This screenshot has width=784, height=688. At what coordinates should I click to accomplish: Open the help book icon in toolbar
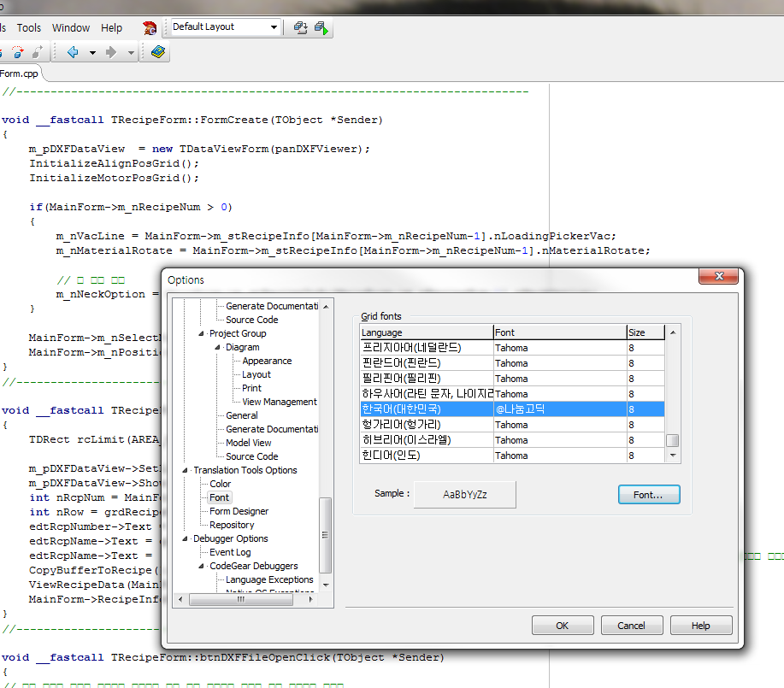pyautogui.click(x=159, y=53)
